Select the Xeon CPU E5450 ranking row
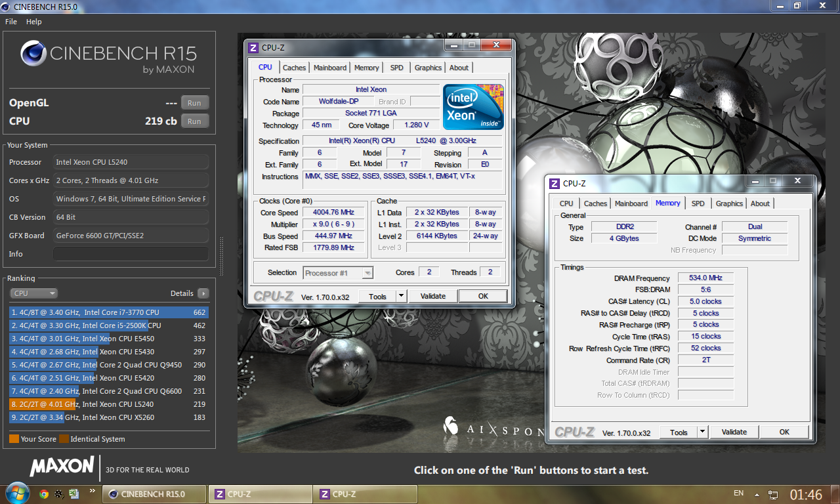 pyautogui.click(x=109, y=339)
